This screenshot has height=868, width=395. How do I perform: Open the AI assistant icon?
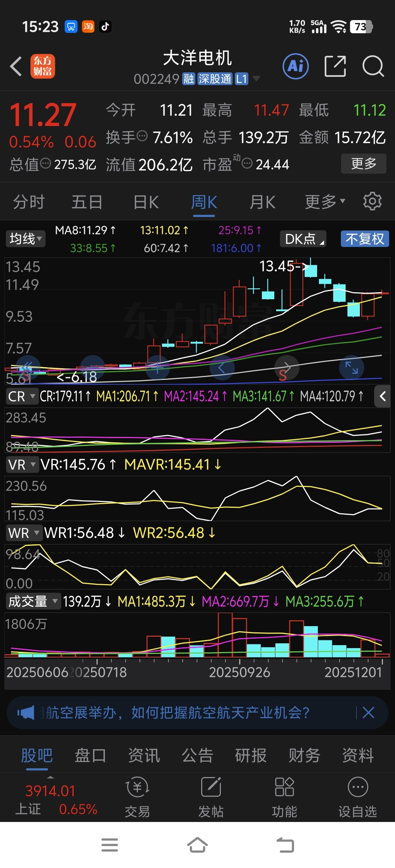click(x=296, y=66)
